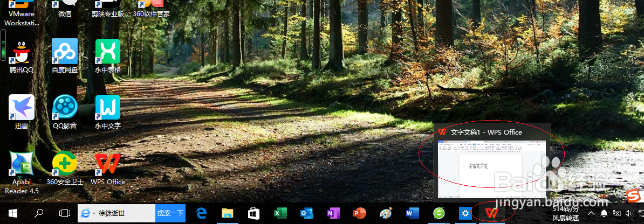Image resolution: width=644 pixels, height=224 pixels.
Task: Open the 百度网盘 desktop icon
Action: 65,57
